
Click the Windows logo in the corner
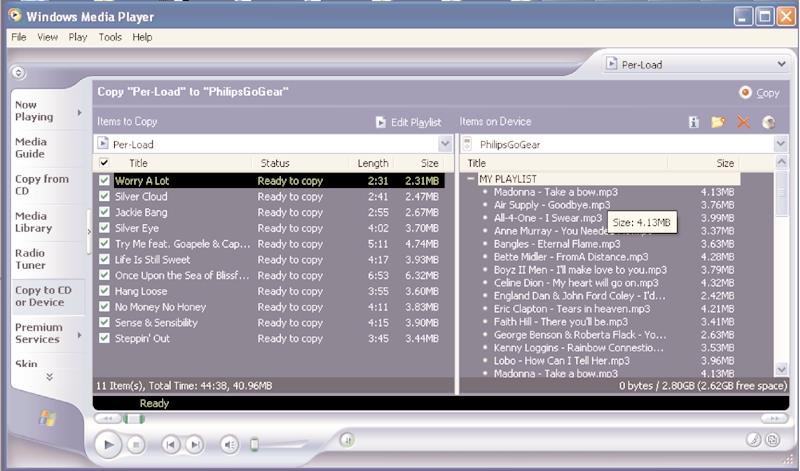[x=47, y=418]
